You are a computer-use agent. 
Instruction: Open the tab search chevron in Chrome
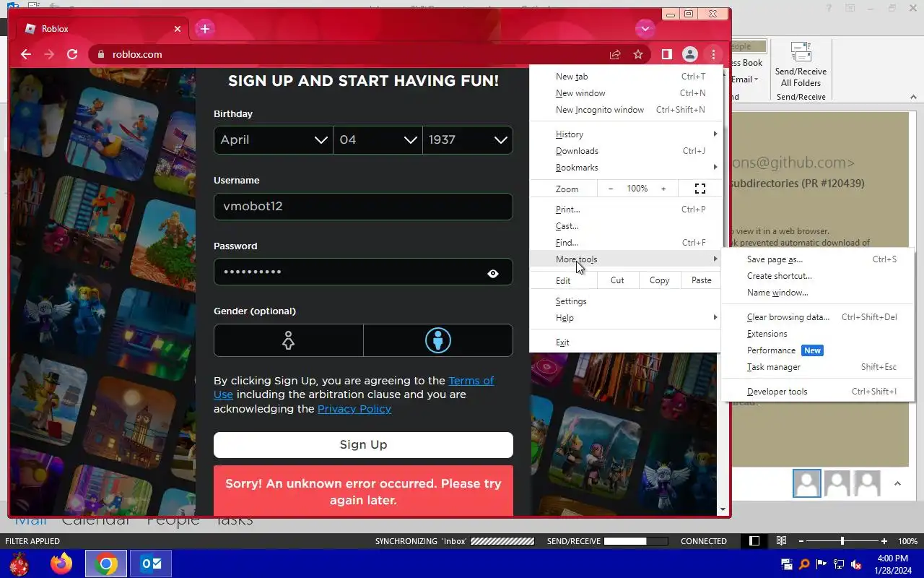(645, 29)
